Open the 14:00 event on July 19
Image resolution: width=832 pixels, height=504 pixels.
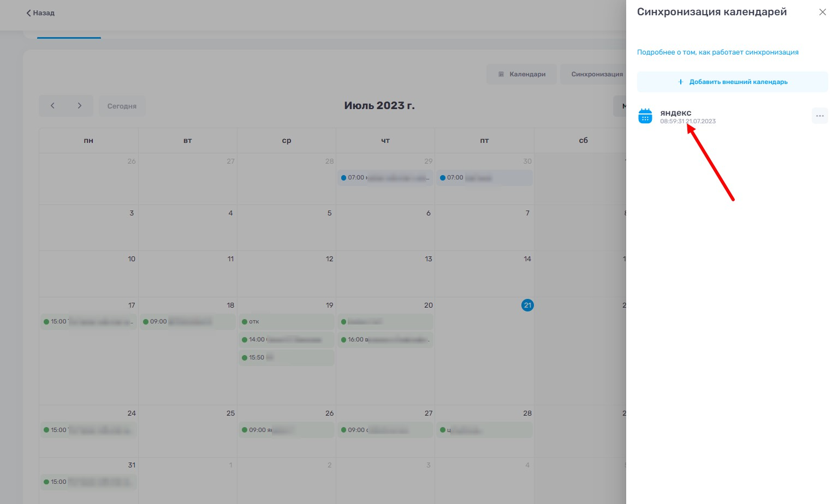[286, 340]
